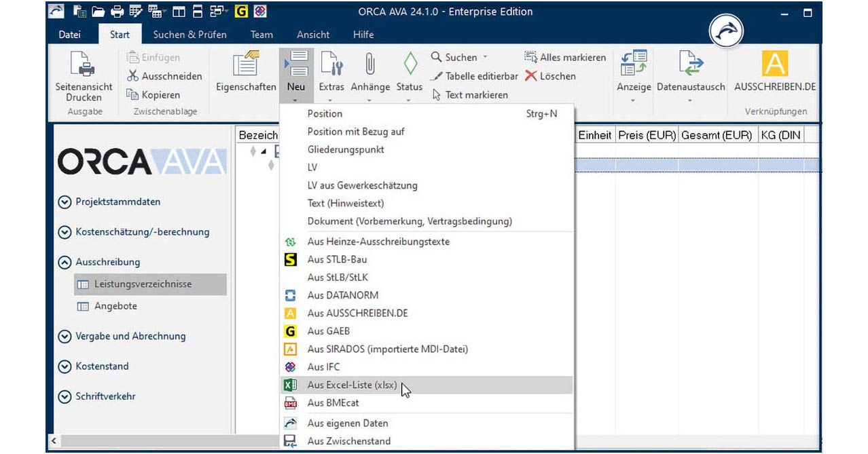Choose Aus DATANORM menu entry
868x454 pixels.
coord(427,295)
